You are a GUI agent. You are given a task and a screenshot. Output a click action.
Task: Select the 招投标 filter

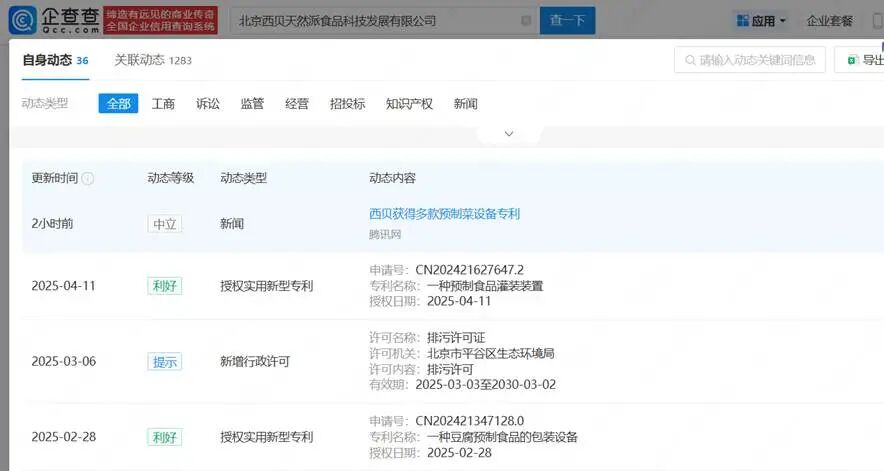pyautogui.click(x=347, y=104)
